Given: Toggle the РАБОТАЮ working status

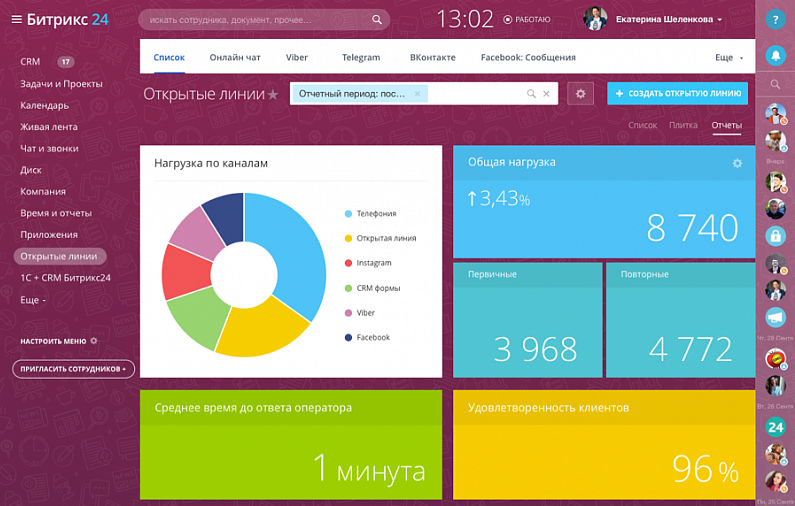Looking at the screenshot, I should coord(526,20).
